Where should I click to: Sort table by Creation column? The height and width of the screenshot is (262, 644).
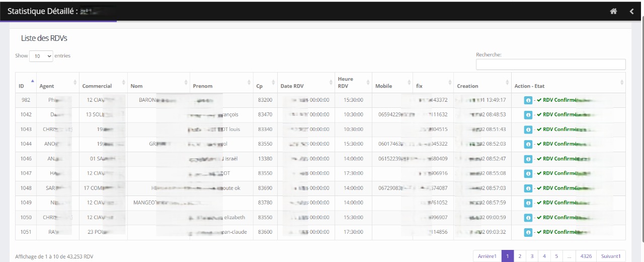[482, 86]
